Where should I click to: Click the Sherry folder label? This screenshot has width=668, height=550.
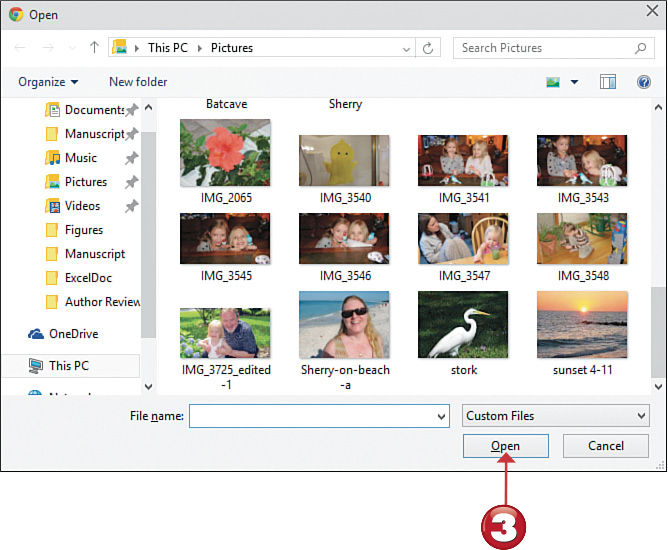[x=345, y=104]
